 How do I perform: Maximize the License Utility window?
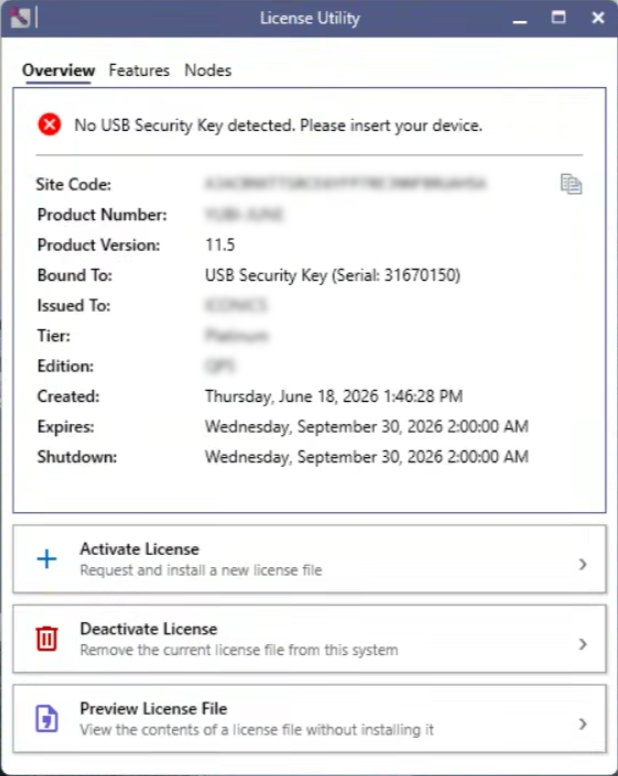(559, 18)
